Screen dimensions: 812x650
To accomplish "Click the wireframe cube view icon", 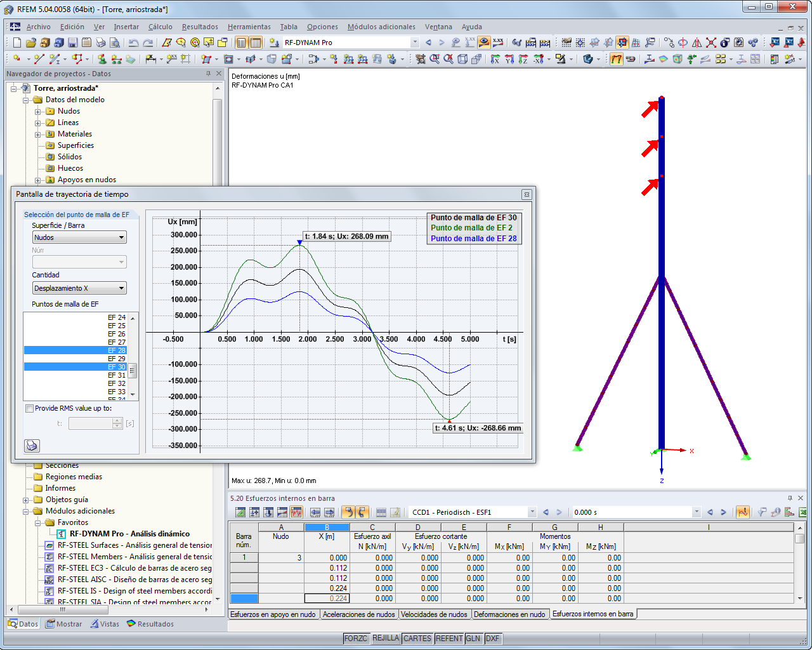I will (462, 59).
